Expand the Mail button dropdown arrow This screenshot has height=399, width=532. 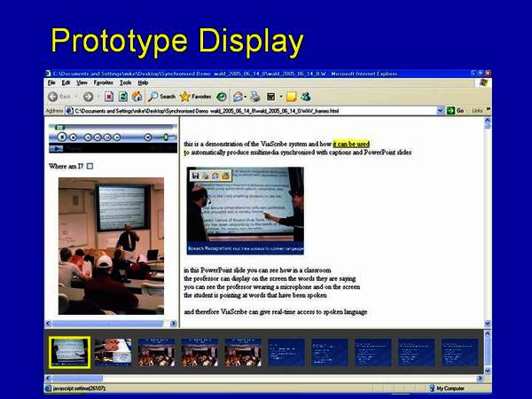[246, 97]
